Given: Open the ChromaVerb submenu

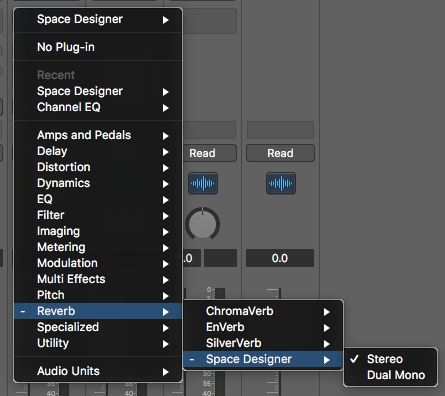Looking at the screenshot, I should [x=263, y=311].
